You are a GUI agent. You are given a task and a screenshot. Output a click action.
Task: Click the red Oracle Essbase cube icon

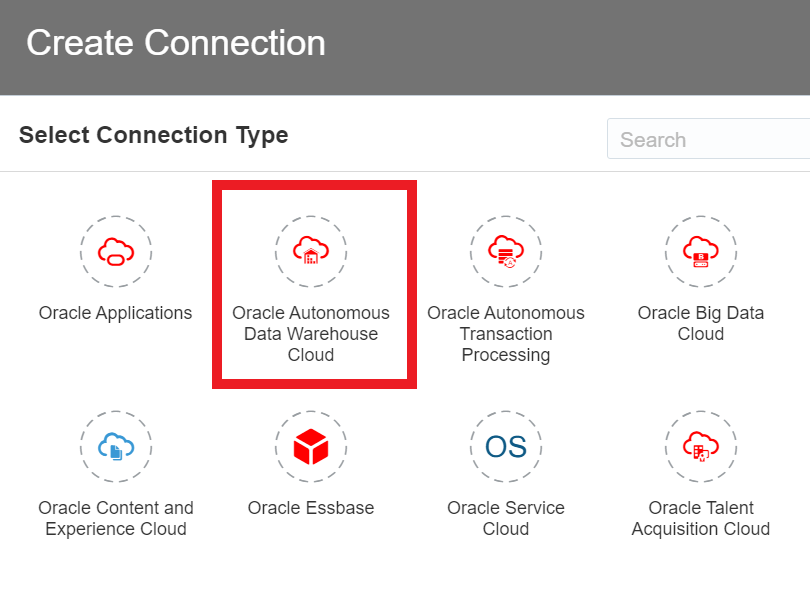311,445
